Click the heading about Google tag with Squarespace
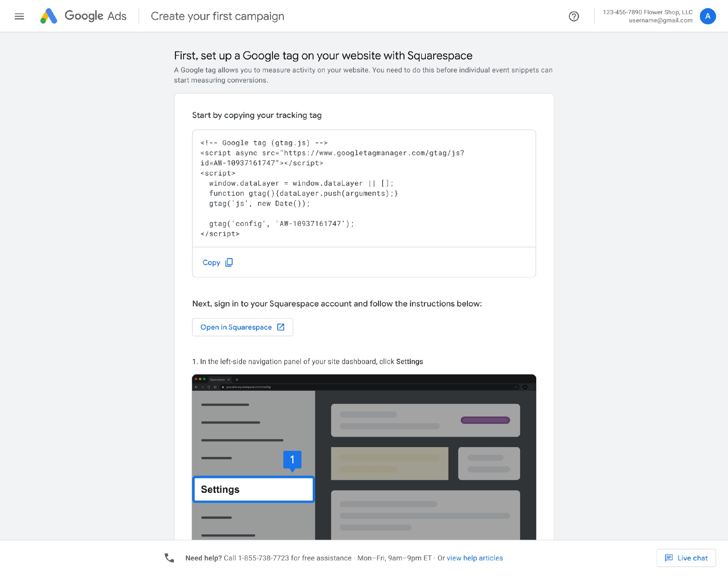This screenshot has height=576, width=728. [x=323, y=56]
